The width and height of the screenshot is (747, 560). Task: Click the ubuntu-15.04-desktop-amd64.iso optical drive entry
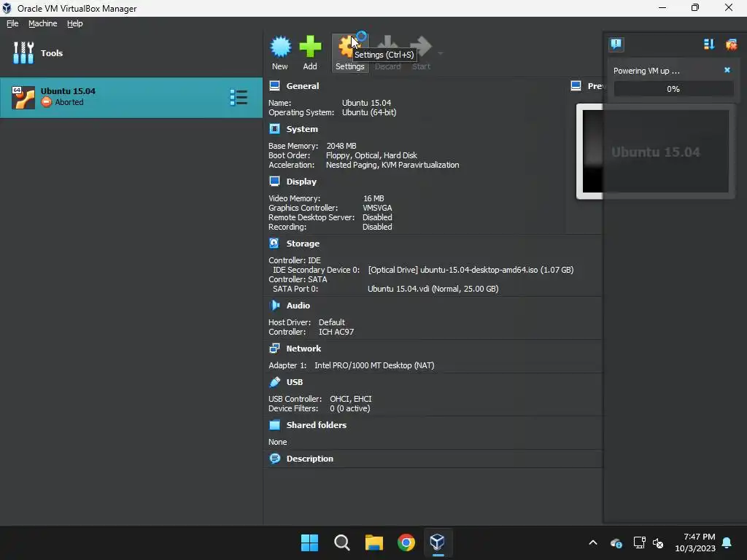[471, 270]
